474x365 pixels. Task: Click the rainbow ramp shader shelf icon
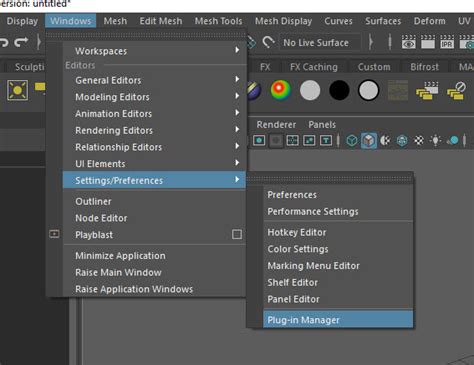pos(281,90)
